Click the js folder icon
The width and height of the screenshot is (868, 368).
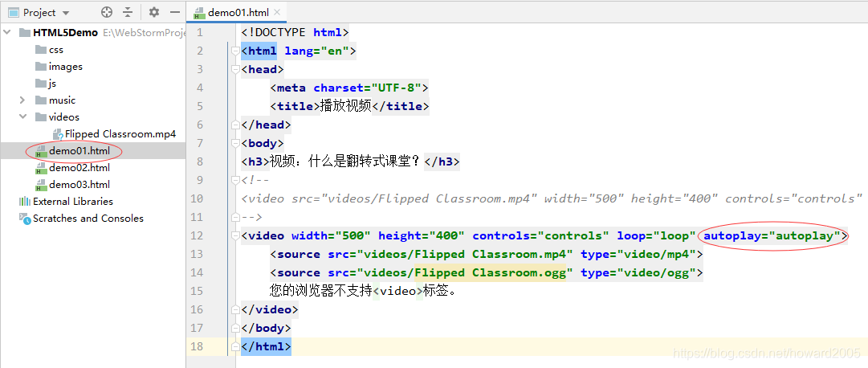pos(41,84)
